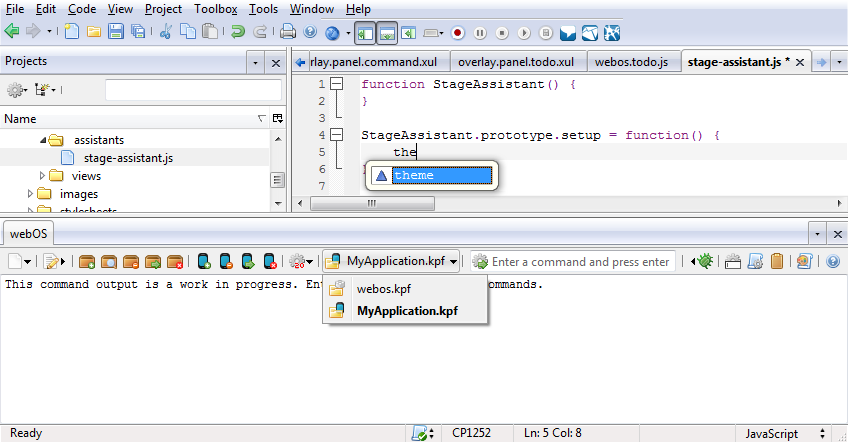The height and width of the screenshot is (443, 848).
Task: Click the Save file toolbar icon
Action: tap(116, 32)
